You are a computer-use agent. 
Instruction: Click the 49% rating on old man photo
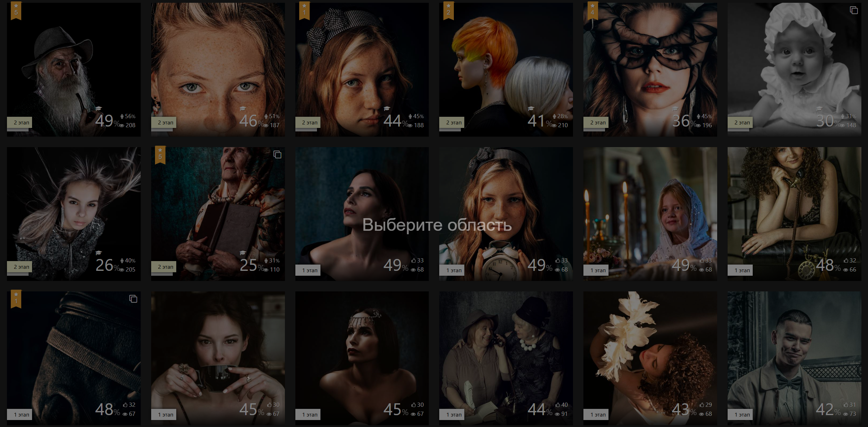coord(104,121)
